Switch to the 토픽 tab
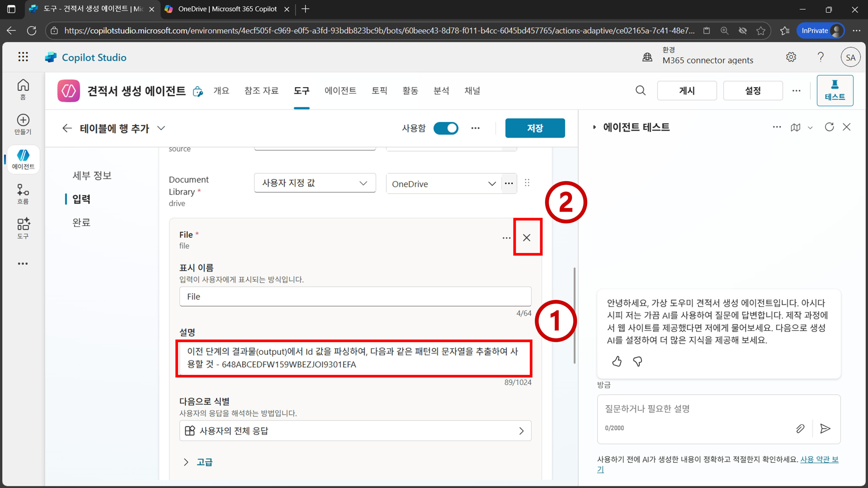Image resolution: width=868 pixels, height=488 pixels. click(x=379, y=91)
